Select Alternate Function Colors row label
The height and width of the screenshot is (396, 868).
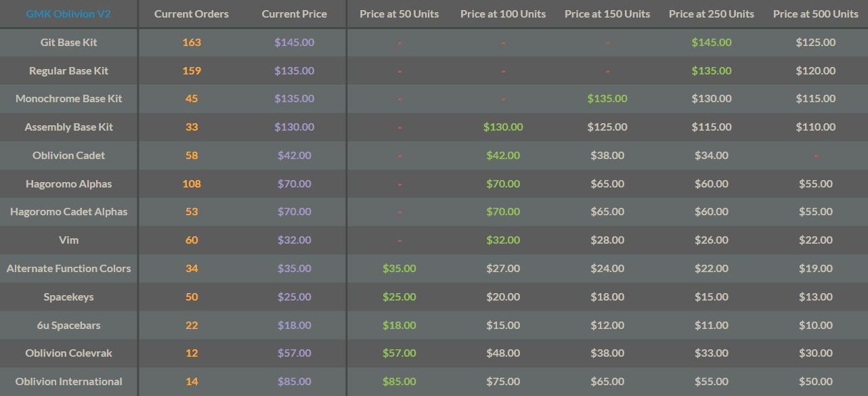(x=69, y=269)
